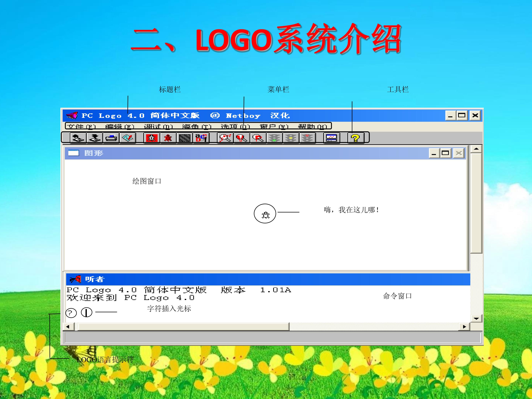Viewport: 532px width, 399px height.
Task: Expand the 选项(O) options menu
Action: point(235,127)
